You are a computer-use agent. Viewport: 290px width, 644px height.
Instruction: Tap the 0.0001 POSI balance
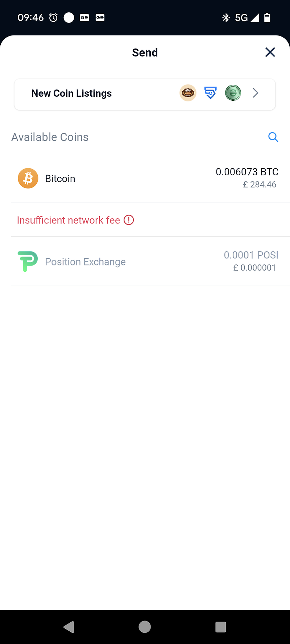pyautogui.click(x=251, y=255)
